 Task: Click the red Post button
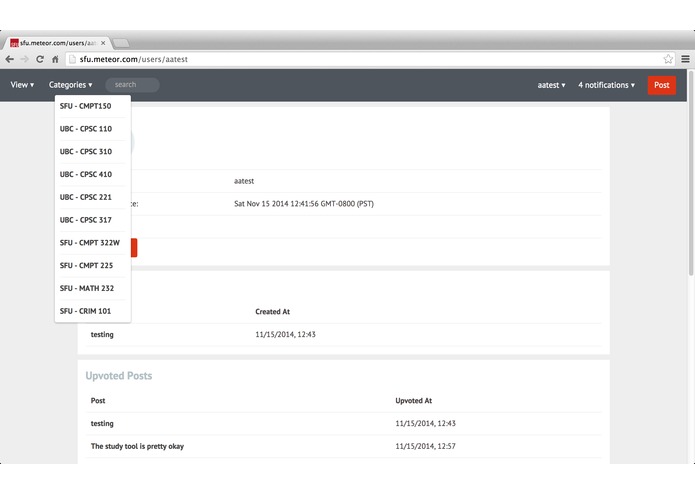pos(661,85)
